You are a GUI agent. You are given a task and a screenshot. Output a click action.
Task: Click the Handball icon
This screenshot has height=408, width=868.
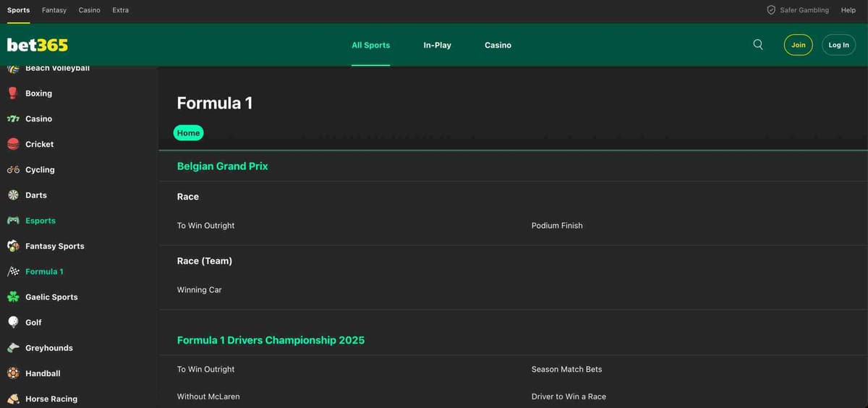(x=13, y=373)
